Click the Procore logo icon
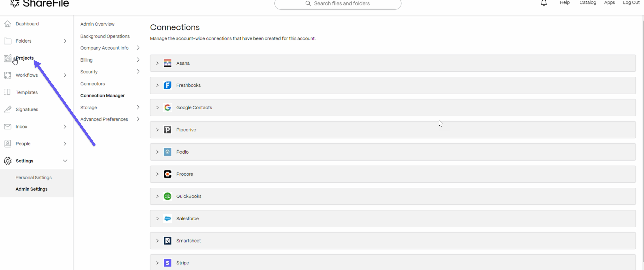The height and width of the screenshot is (270, 644). click(x=167, y=174)
